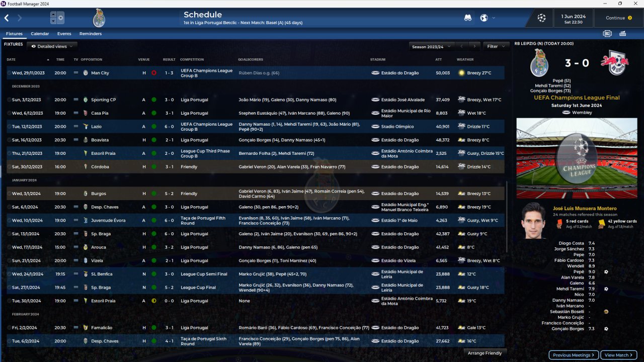Image resolution: width=644 pixels, height=362 pixels.
Task: Toggle the circle marker on the SL Benfica row
Action: coord(9,274)
